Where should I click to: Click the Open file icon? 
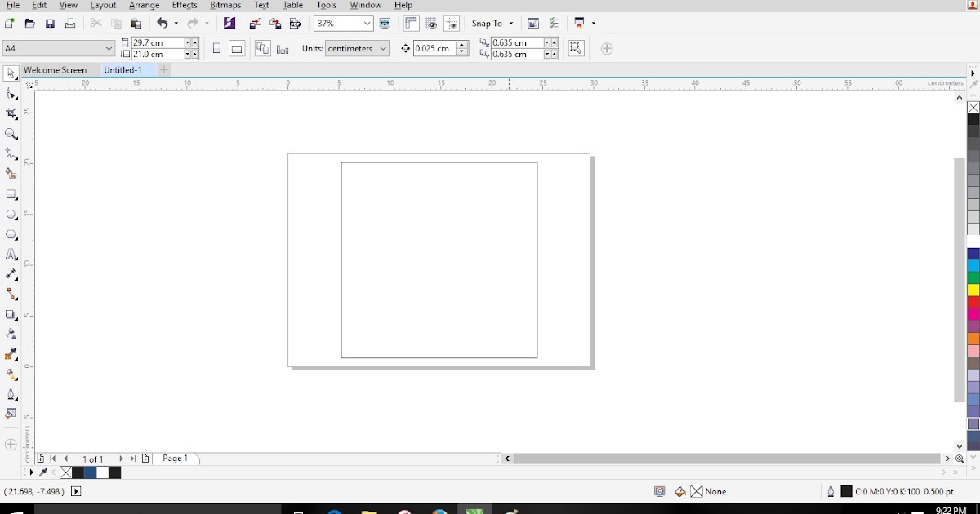click(29, 24)
